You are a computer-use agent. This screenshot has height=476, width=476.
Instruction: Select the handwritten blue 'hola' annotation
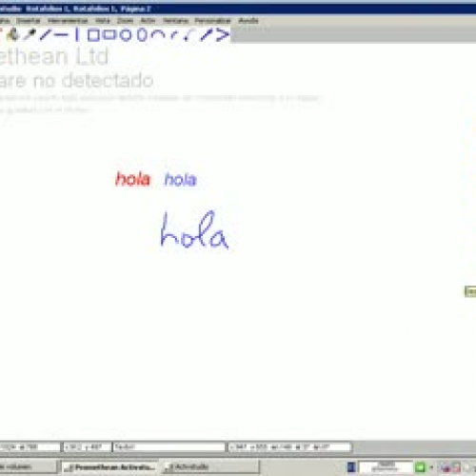tap(194, 229)
